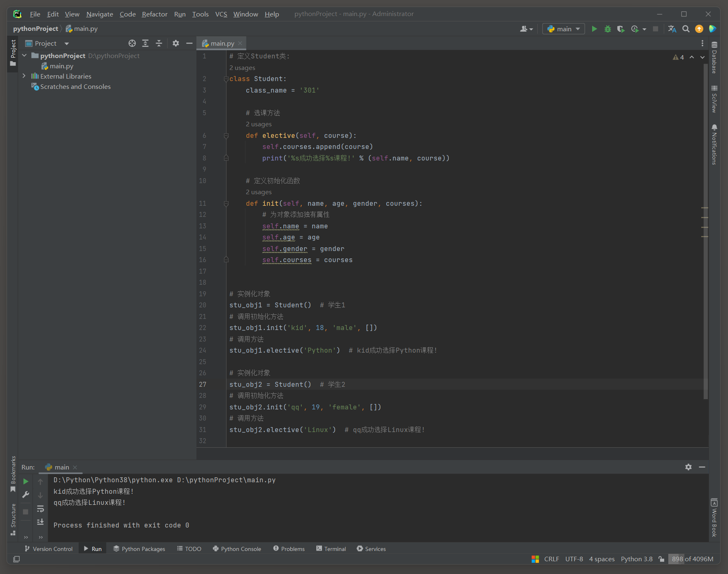Open the main run configuration dropdown
This screenshot has width=728, height=574.
[563, 29]
